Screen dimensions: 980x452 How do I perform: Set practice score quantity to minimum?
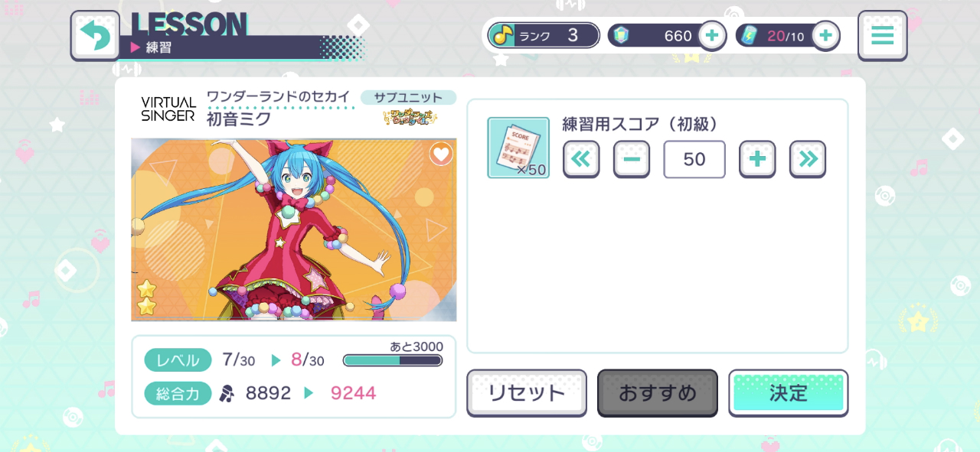coord(581,159)
